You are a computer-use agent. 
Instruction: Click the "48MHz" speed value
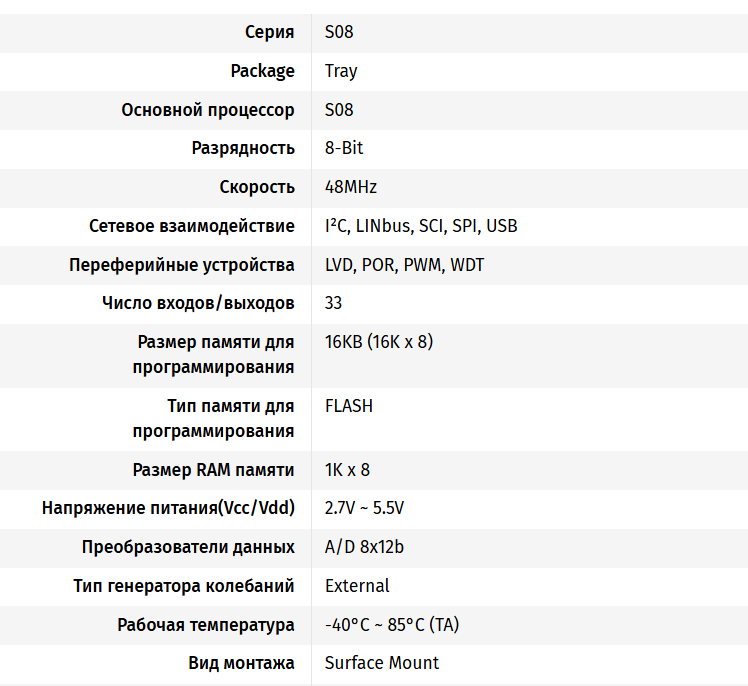pos(351,187)
